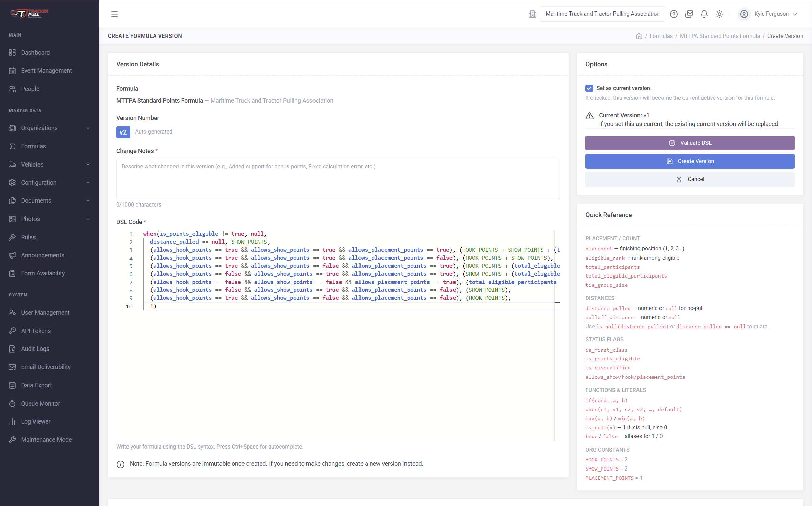Click the Dashboard grid icon

[13, 52]
